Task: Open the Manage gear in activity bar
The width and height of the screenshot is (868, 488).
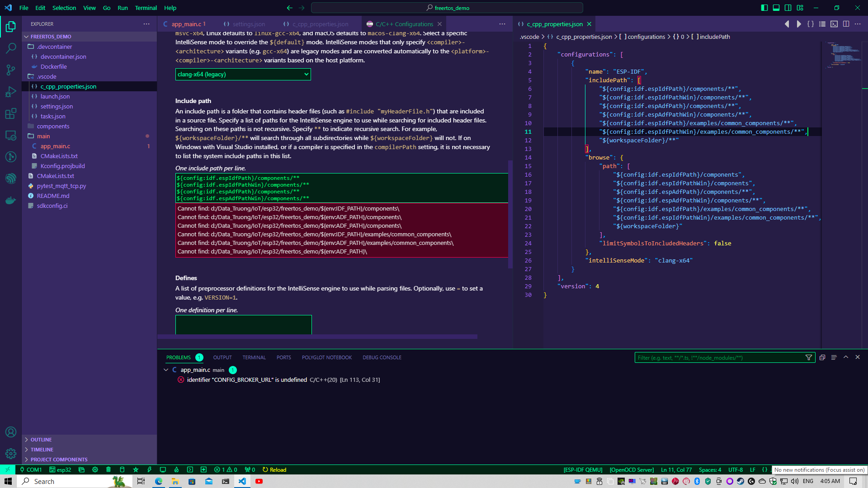Action: pos(11,454)
